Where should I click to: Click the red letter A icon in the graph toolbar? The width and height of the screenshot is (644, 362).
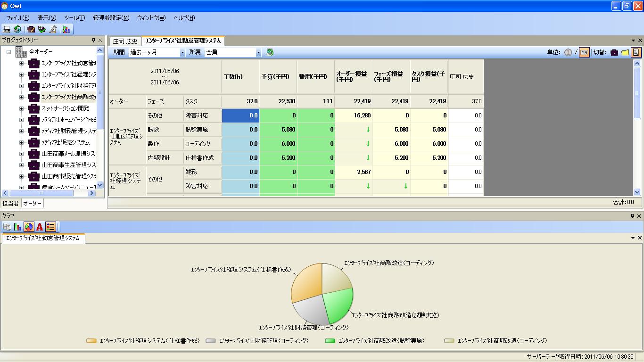tap(40, 227)
